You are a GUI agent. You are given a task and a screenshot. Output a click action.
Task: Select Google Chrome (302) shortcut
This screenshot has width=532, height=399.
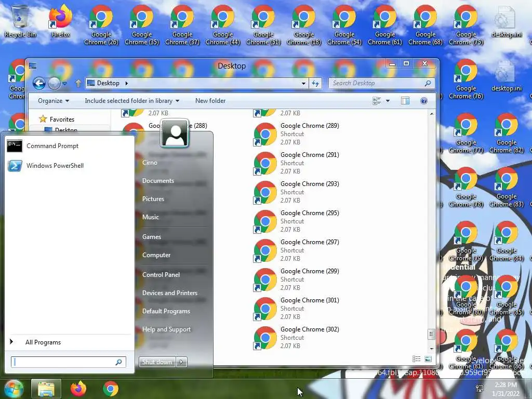click(296, 338)
